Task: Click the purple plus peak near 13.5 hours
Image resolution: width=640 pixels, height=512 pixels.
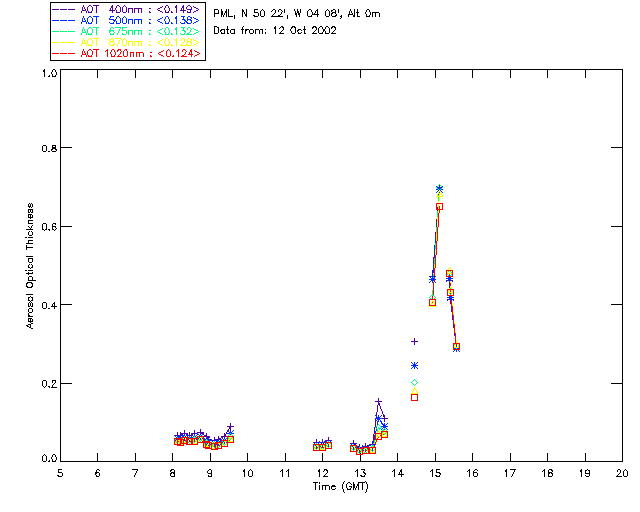Action: 378,402
